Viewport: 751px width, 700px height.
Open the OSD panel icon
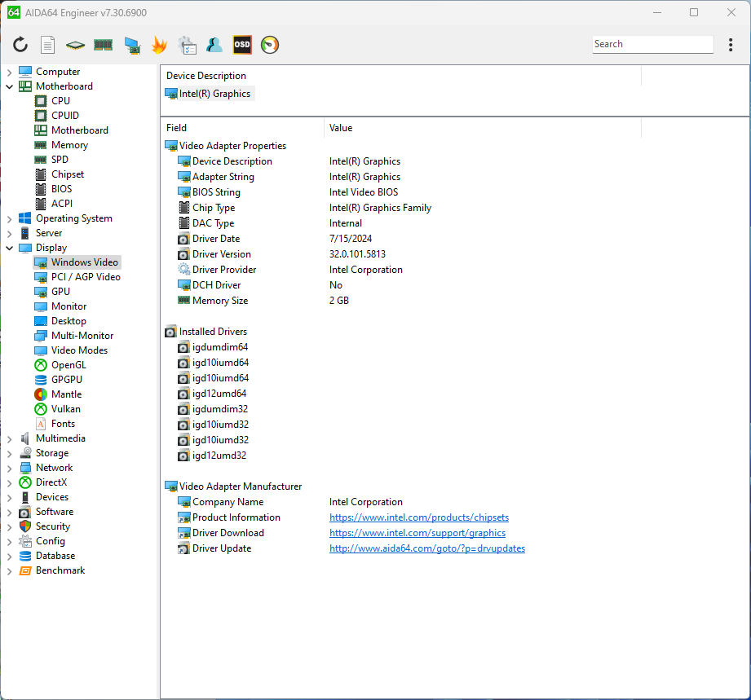242,46
